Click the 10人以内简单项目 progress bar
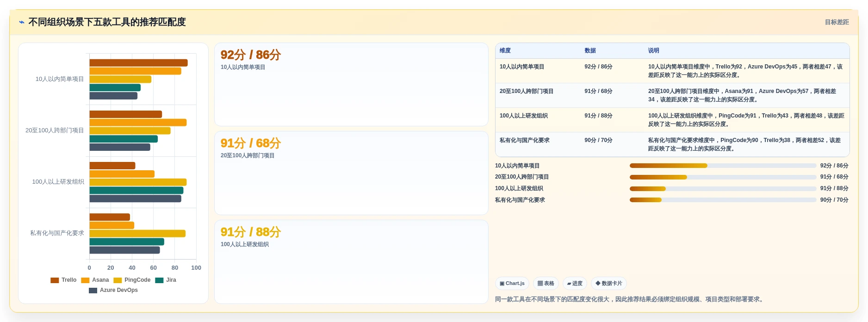This screenshot has height=322, width=868. pyautogui.click(x=723, y=166)
